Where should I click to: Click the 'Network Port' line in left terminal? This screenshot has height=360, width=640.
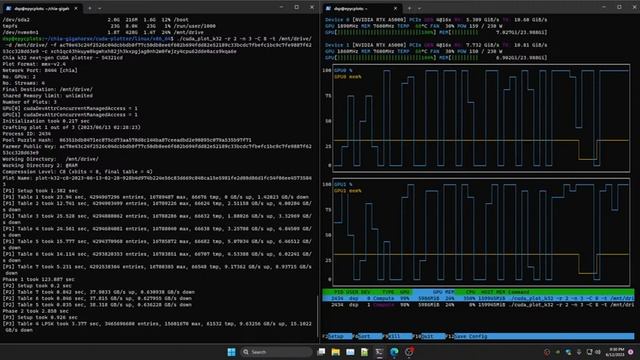tap(40, 70)
